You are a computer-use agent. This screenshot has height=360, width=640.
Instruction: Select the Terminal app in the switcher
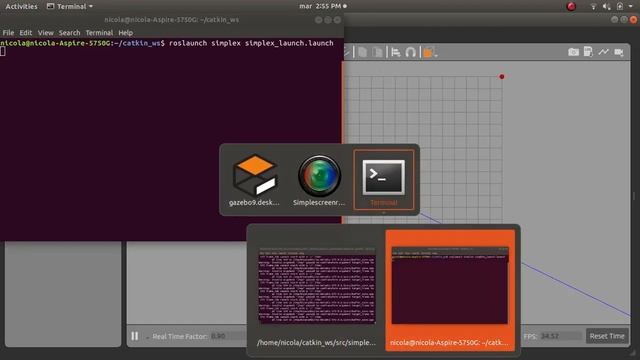pyautogui.click(x=384, y=180)
